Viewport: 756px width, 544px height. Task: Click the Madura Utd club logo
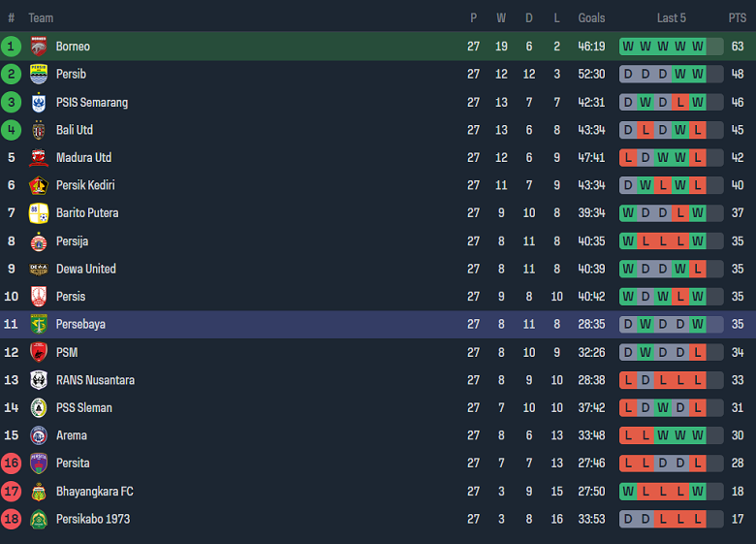(39, 158)
